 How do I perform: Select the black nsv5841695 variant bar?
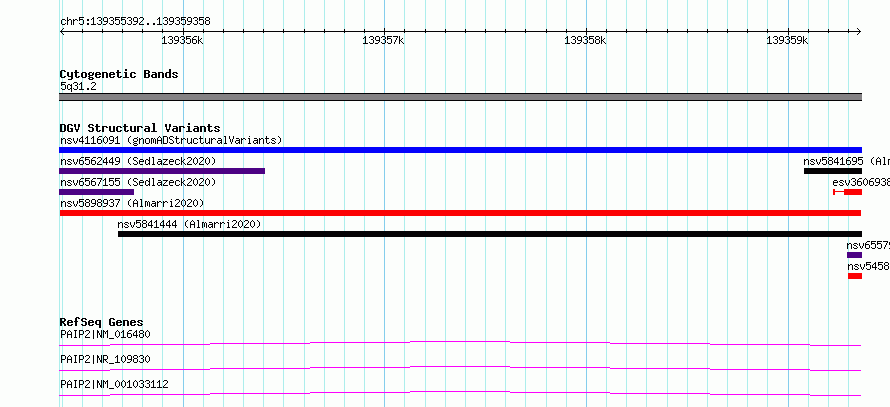pyautogui.click(x=833, y=171)
